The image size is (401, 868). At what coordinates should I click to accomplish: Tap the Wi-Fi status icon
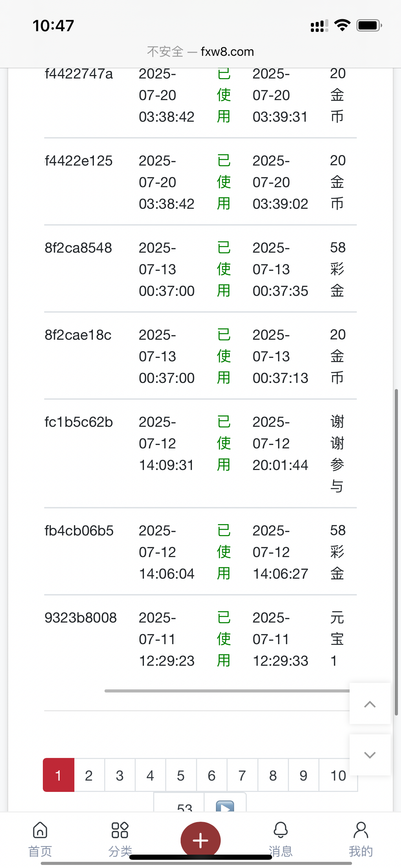pyautogui.click(x=342, y=25)
